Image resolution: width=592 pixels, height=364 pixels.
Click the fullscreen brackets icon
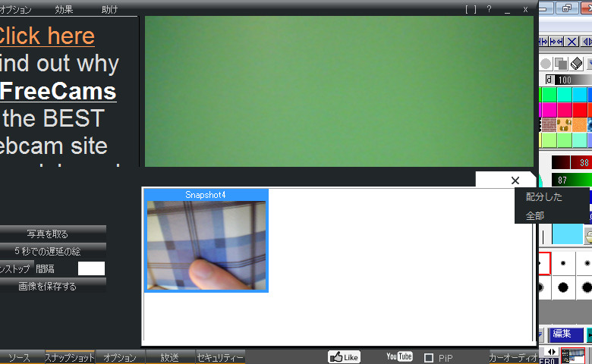(x=471, y=9)
